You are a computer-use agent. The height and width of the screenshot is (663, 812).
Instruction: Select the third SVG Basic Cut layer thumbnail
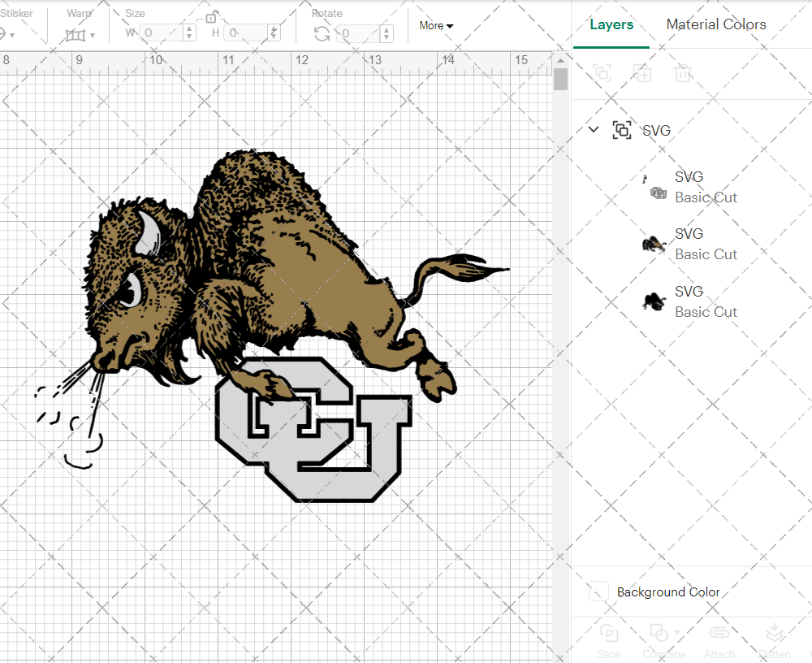654,301
